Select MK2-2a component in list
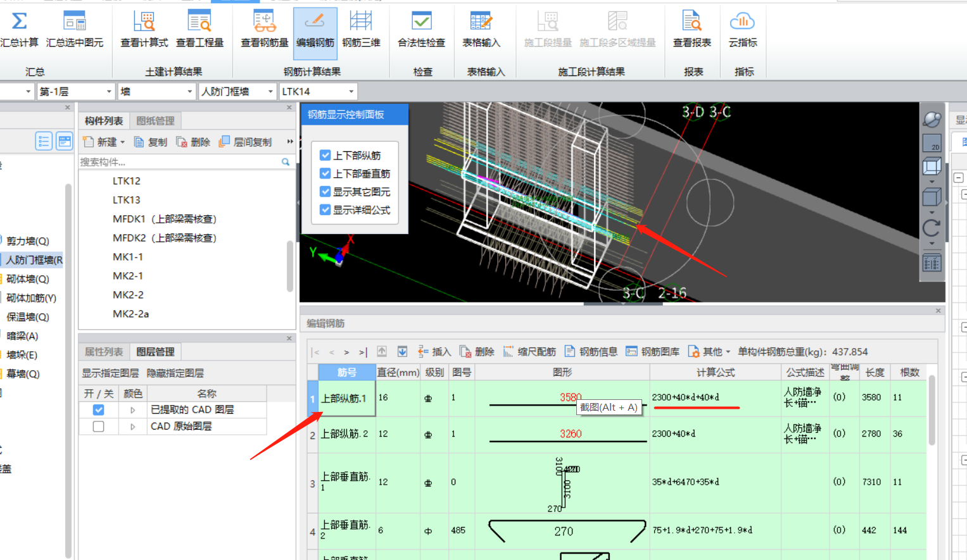This screenshot has width=967, height=560. point(130,314)
